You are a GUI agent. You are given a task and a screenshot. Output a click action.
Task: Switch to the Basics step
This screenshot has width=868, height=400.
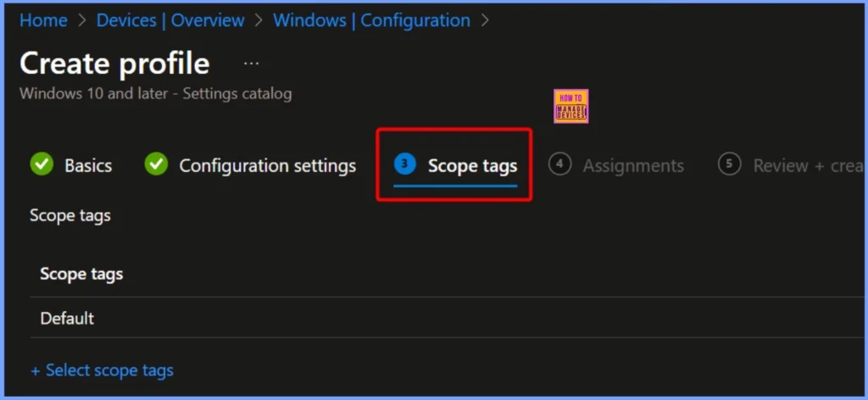[88, 165]
